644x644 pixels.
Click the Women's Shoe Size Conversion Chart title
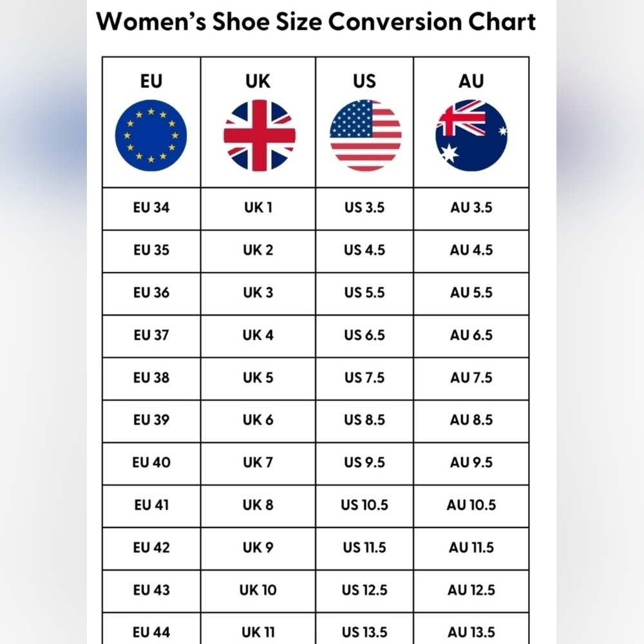(x=316, y=21)
